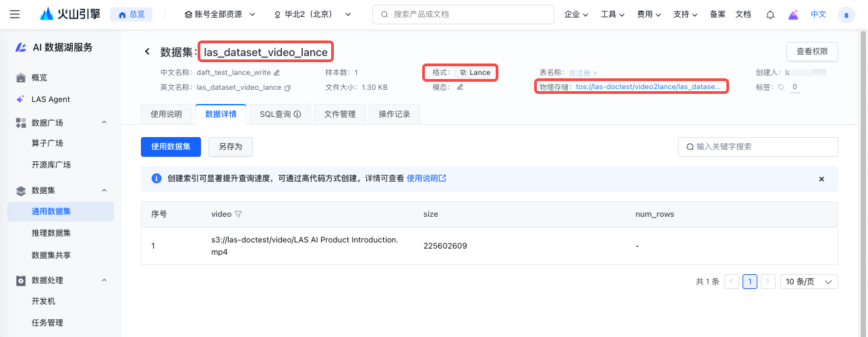Image resolution: width=868 pixels, height=337 pixels.
Task: Expand the 华北2（北京）region selector
Action: [313, 14]
